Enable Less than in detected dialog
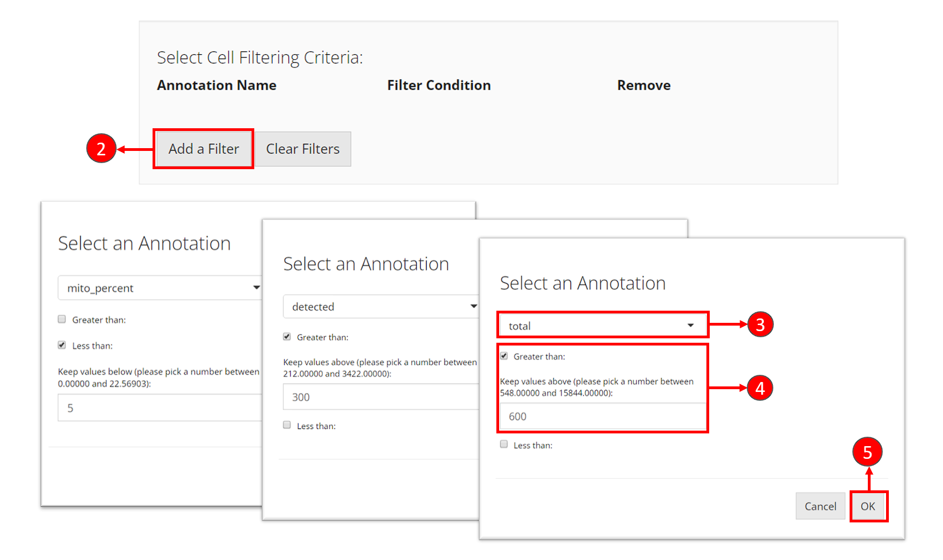Image resolution: width=943 pixels, height=560 pixels. click(287, 425)
